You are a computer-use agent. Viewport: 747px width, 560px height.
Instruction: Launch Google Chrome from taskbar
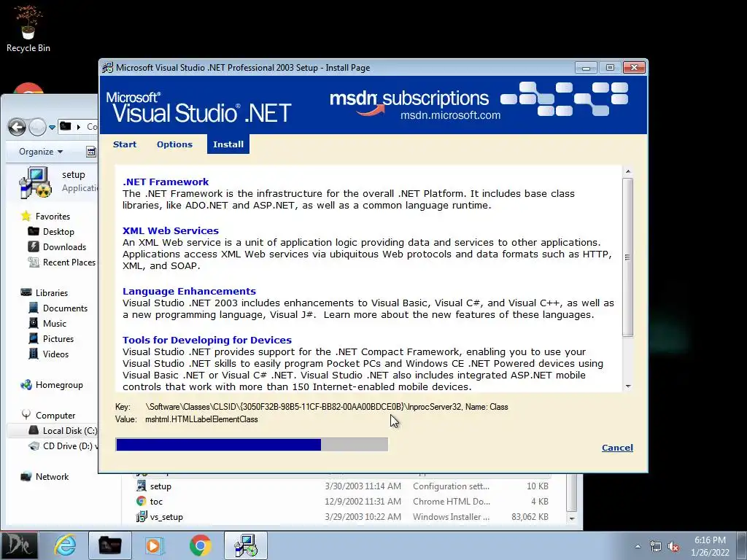[200, 545]
